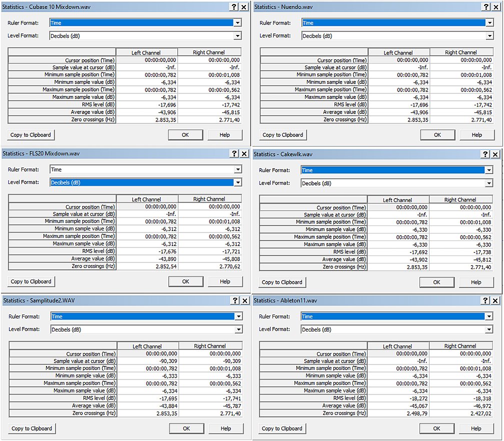
Task: Open Level Format dropdown in Cubase 10 Mixdown window
Action: pos(237,35)
